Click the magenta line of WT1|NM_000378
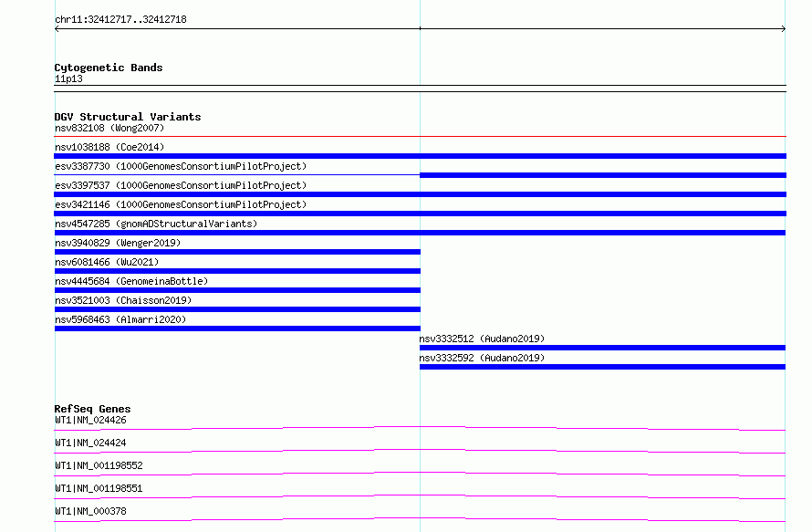812x532 pixels. click(x=420, y=519)
